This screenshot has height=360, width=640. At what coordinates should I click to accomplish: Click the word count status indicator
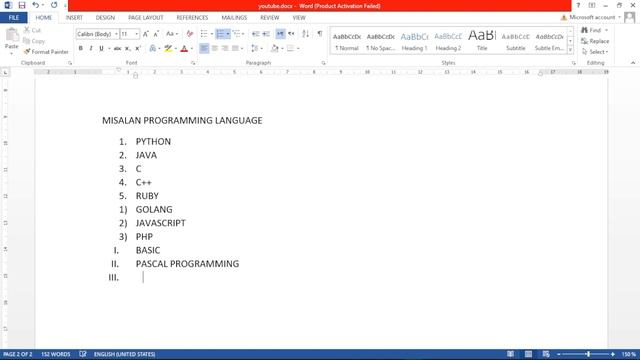point(56,354)
